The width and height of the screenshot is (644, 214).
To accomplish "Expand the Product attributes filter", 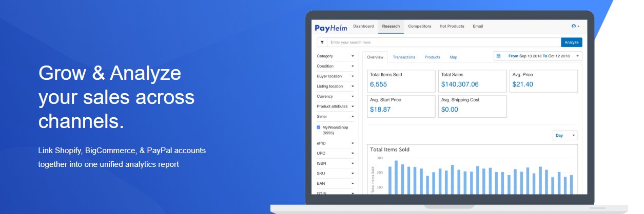I will tap(336, 106).
